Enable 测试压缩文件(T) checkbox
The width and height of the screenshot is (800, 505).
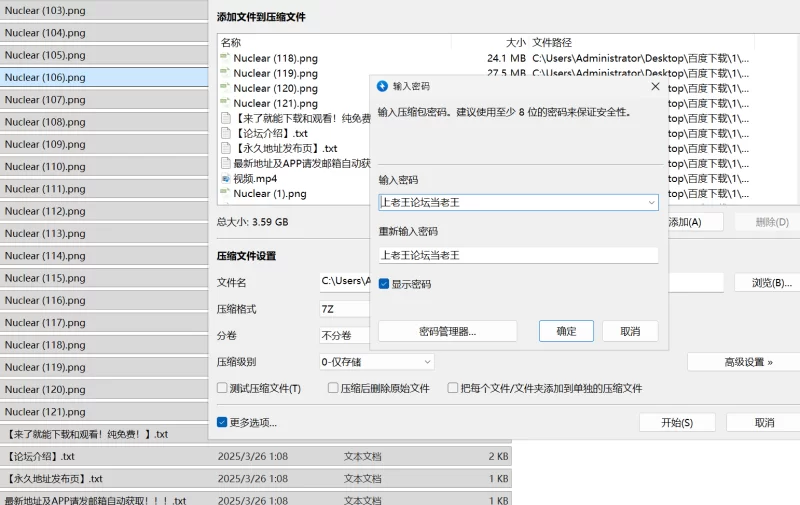point(222,388)
